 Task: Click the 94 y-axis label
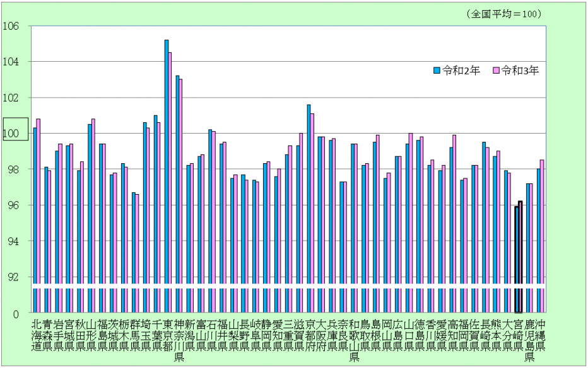tap(13, 241)
